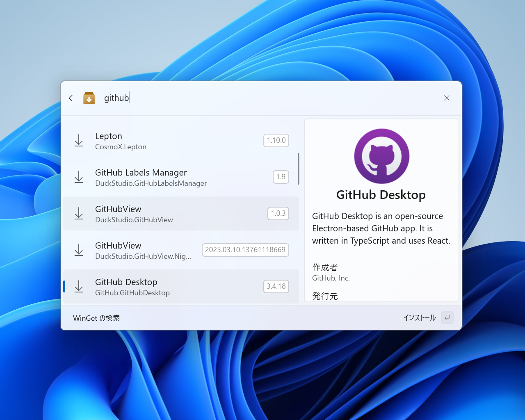
Task: Click the 1.10.0 version badge
Action: point(276,140)
